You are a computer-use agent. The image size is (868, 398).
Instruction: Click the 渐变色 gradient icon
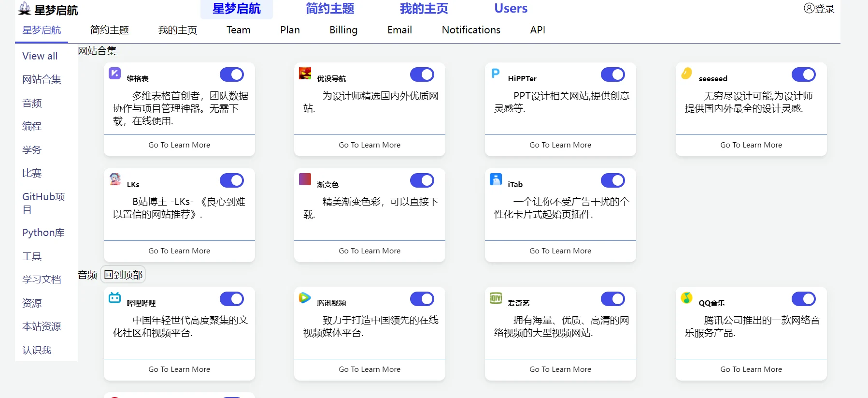click(x=305, y=179)
